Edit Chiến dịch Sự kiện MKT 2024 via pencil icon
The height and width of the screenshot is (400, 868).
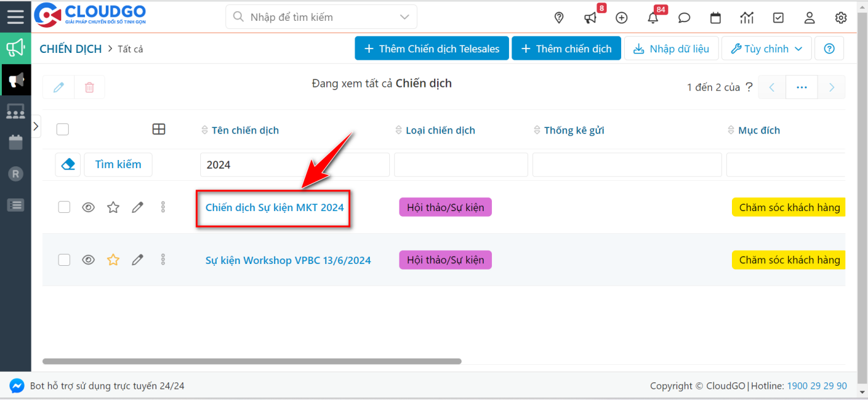[x=137, y=207]
